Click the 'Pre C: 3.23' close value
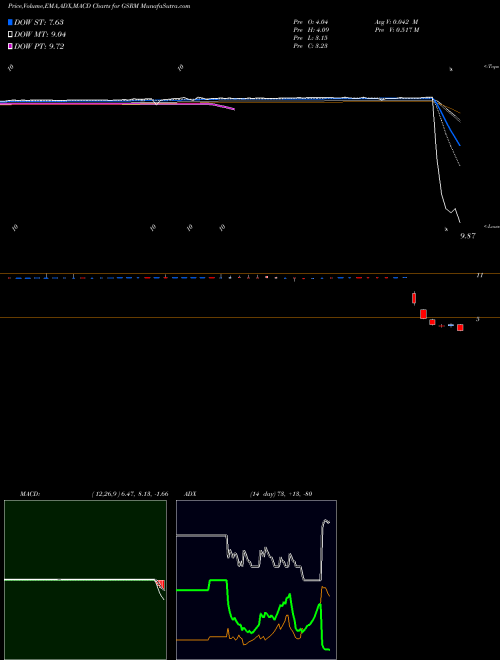Image resolution: width=500 pixels, height=660 pixels. [311, 46]
